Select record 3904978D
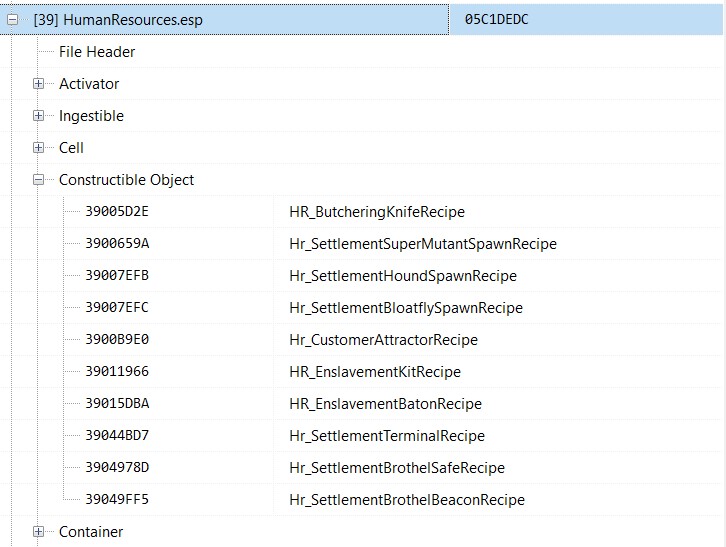Image resolution: width=726 pixels, height=547 pixels. pos(117,467)
